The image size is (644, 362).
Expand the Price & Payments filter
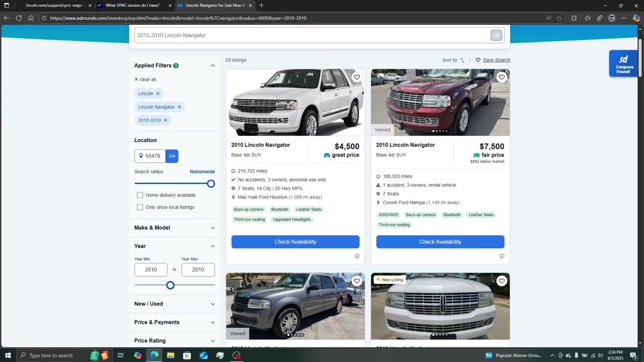point(213,322)
